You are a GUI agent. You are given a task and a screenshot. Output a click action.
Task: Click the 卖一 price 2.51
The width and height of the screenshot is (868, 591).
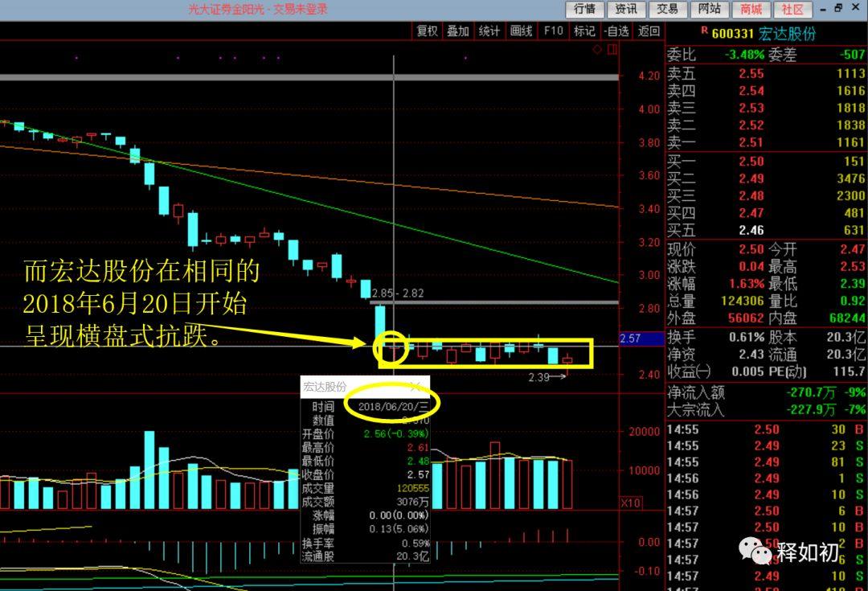pos(751,142)
